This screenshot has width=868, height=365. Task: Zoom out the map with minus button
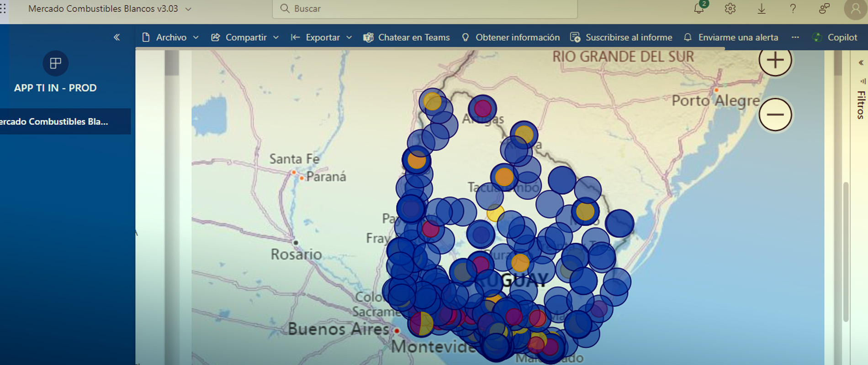pos(775,115)
